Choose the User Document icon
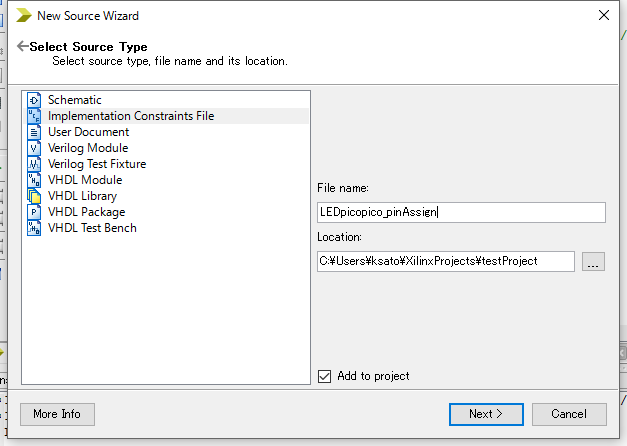The height and width of the screenshot is (446, 627). (34, 132)
